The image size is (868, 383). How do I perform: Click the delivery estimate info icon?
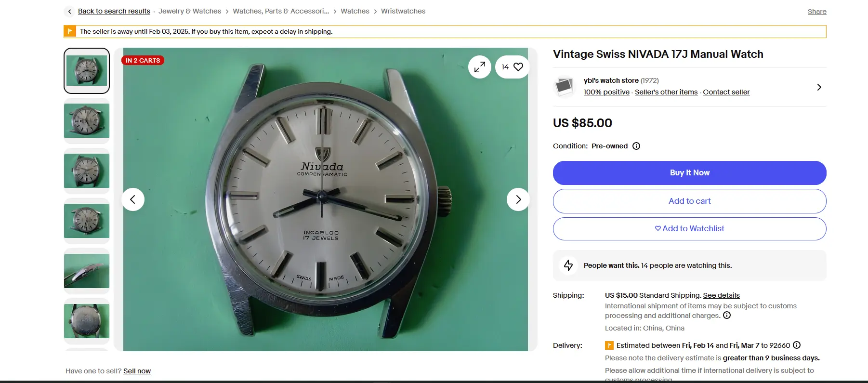click(797, 345)
